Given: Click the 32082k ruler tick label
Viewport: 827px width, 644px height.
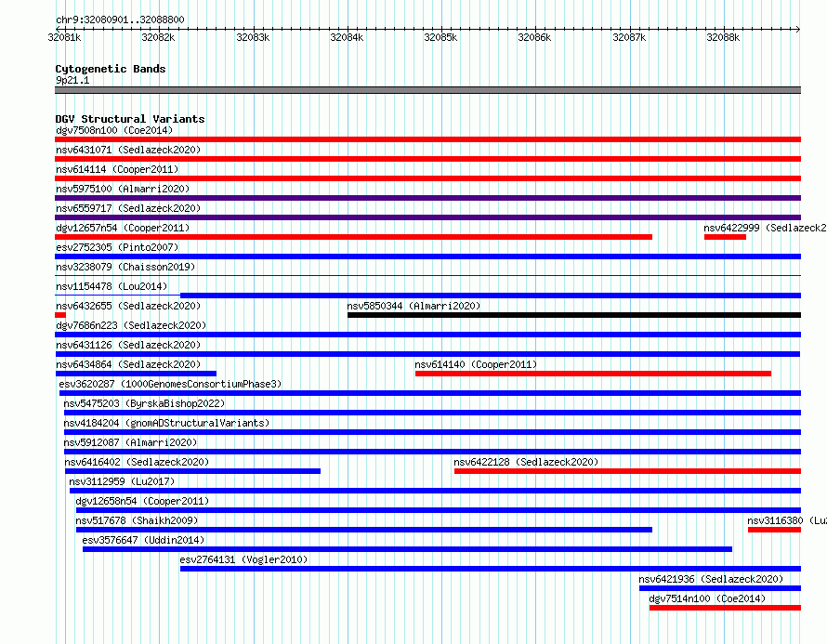Looking at the screenshot, I should coord(158,37).
